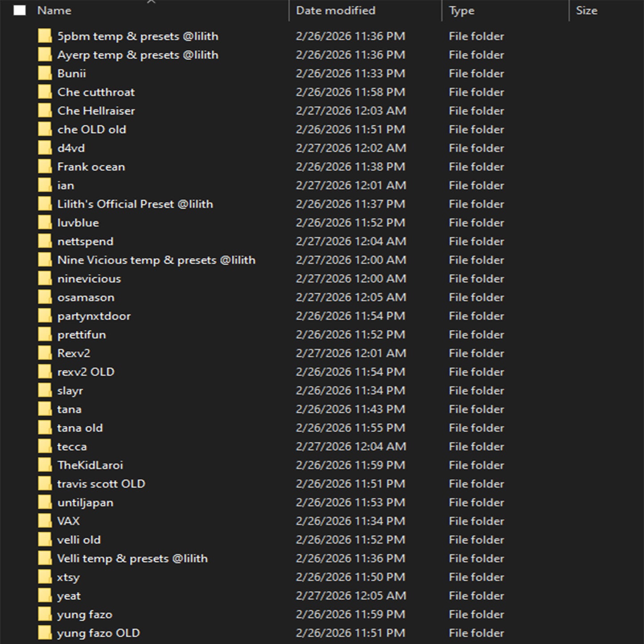Click Lilith's Official Preset folder icon

pos(45,204)
